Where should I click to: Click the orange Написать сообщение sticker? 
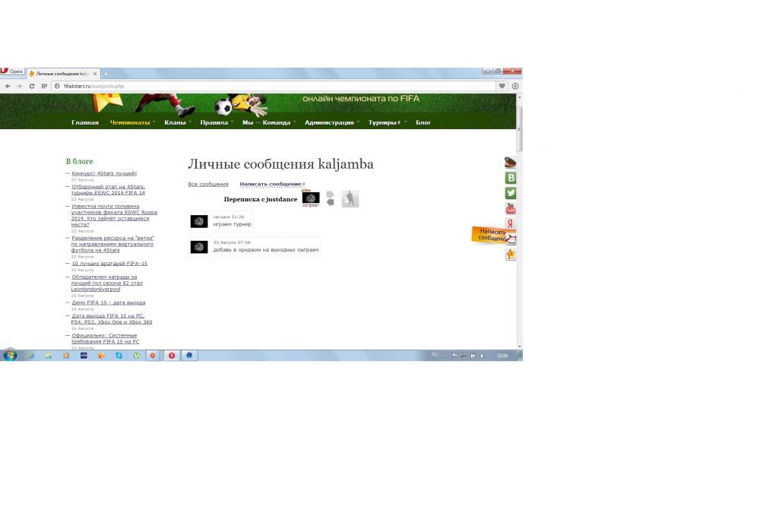489,235
